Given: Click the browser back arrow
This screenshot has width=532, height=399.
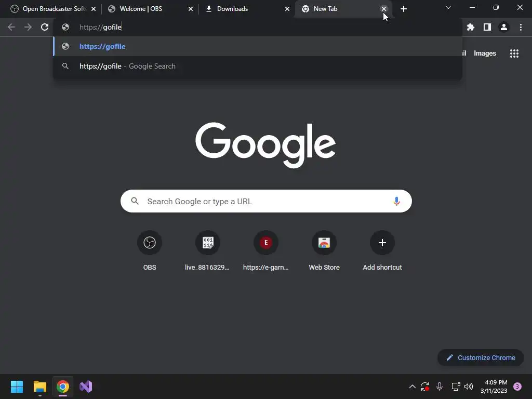Looking at the screenshot, I should tap(11, 27).
